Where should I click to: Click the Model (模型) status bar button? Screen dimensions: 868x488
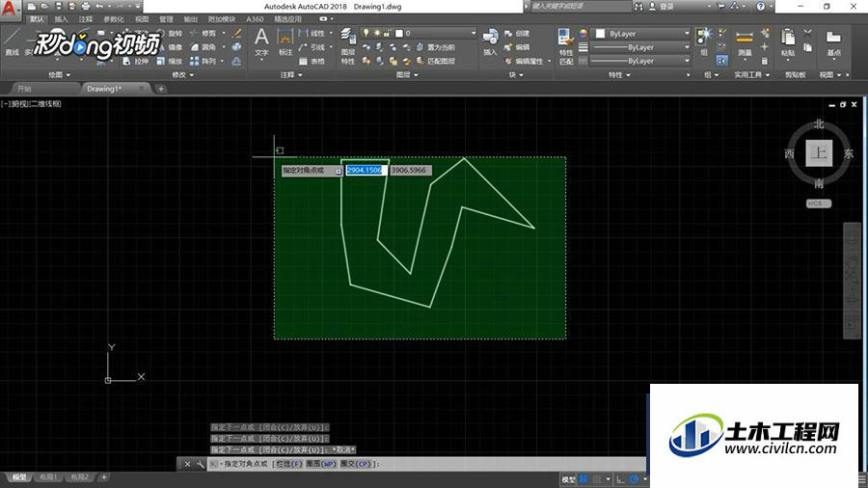(x=568, y=479)
